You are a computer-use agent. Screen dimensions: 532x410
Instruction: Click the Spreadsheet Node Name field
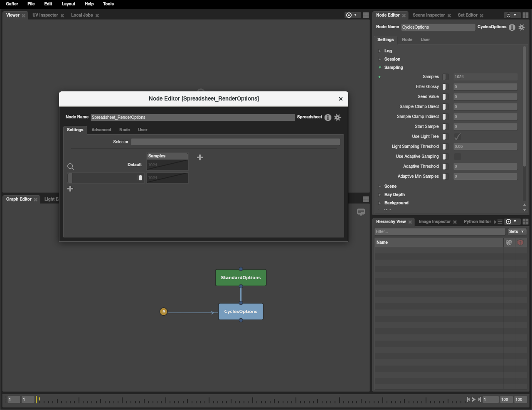[193, 118]
